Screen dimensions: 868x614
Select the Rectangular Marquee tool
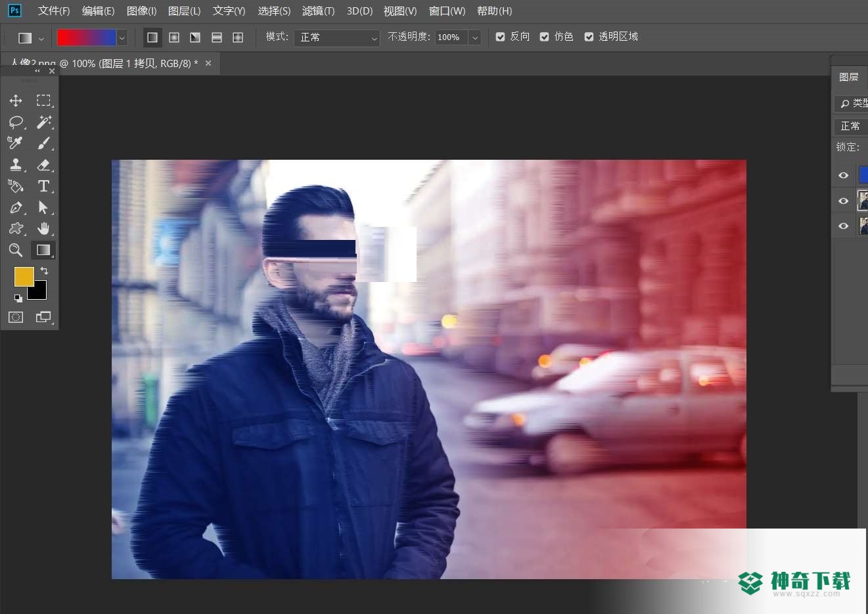click(43, 101)
